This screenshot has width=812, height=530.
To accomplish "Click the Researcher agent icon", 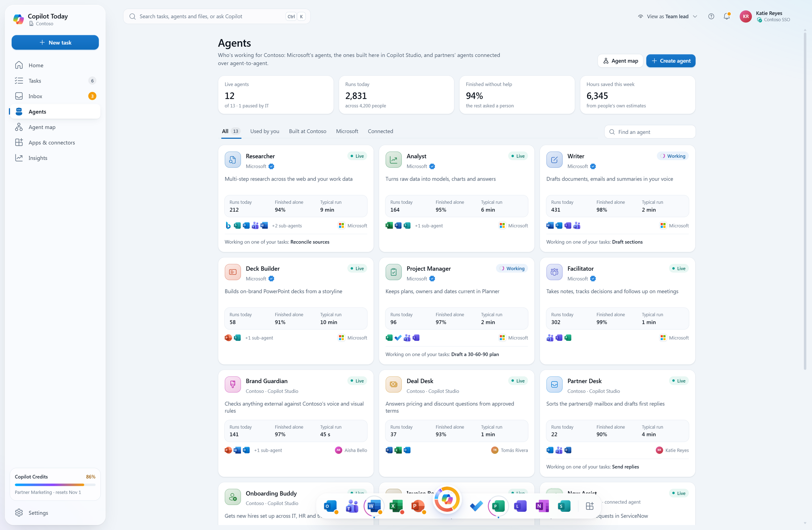I will click(233, 160).
